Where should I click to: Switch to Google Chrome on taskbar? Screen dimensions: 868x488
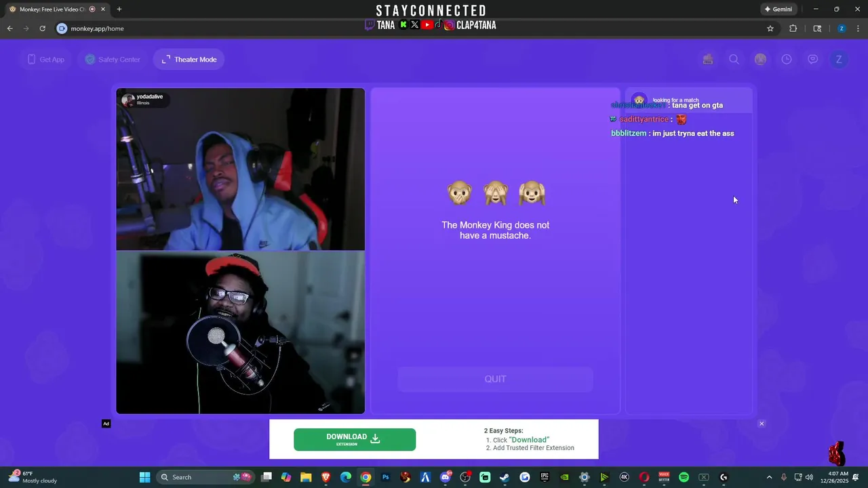point(366,477)
